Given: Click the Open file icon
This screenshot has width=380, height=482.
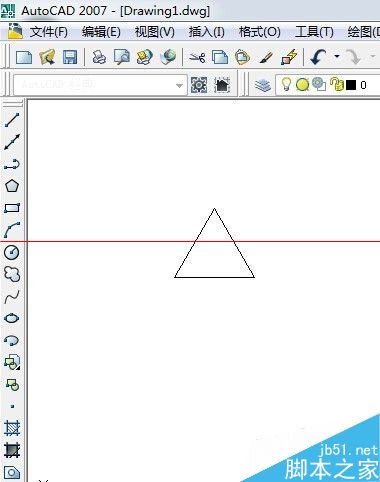Looking at the screenshot, I should point(47,57).
